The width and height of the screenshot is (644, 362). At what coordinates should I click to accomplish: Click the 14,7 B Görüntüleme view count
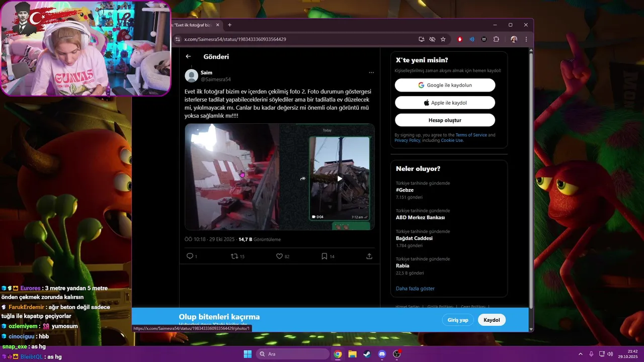[x=260, y=239]
